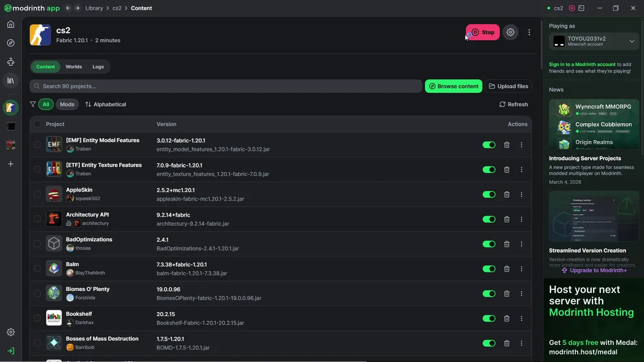Image resolution: width=644 pixels, height=362 pixels.
Task: Click Upgrade to Modrinth+ link
Action: pos(594,270)
